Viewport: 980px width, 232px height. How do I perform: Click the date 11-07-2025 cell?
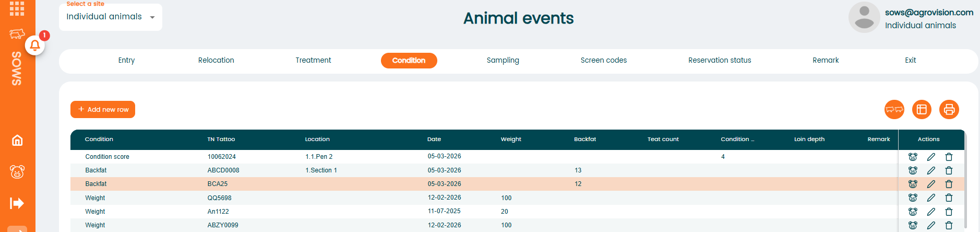444,211
